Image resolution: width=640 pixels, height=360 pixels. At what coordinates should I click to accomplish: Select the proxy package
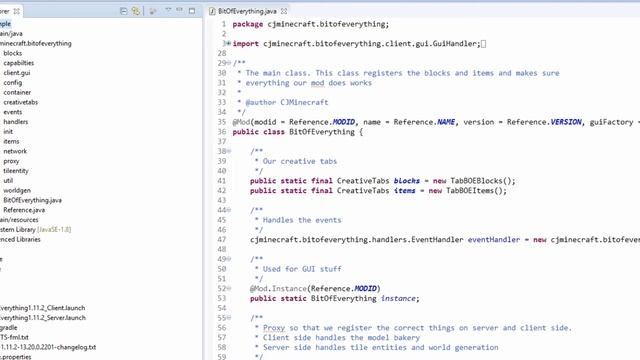(11, 161)
